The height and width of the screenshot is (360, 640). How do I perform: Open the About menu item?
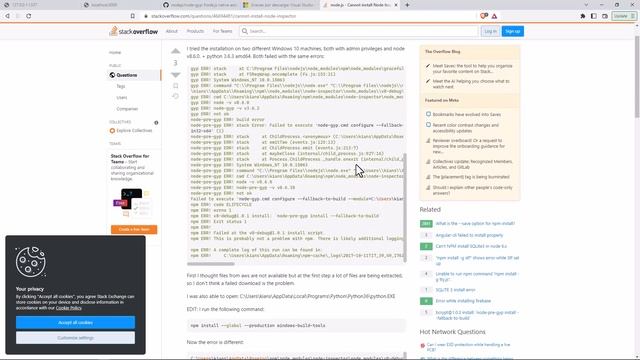172,31
